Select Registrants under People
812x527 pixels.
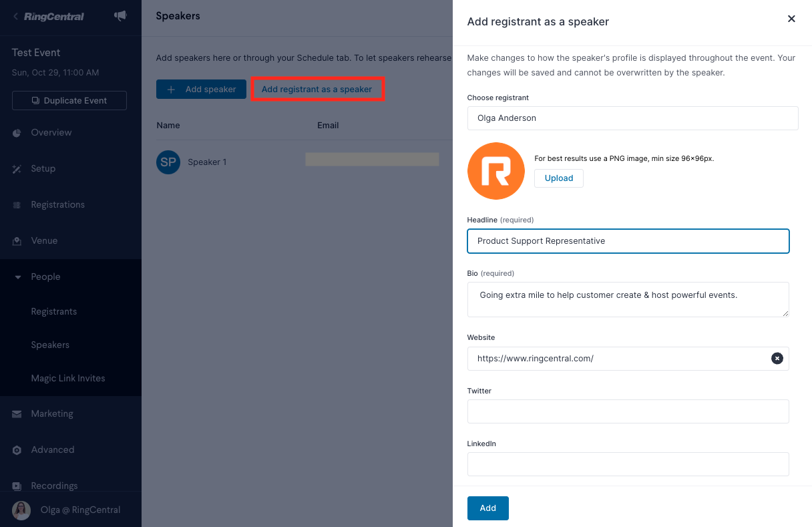(53, 311)
